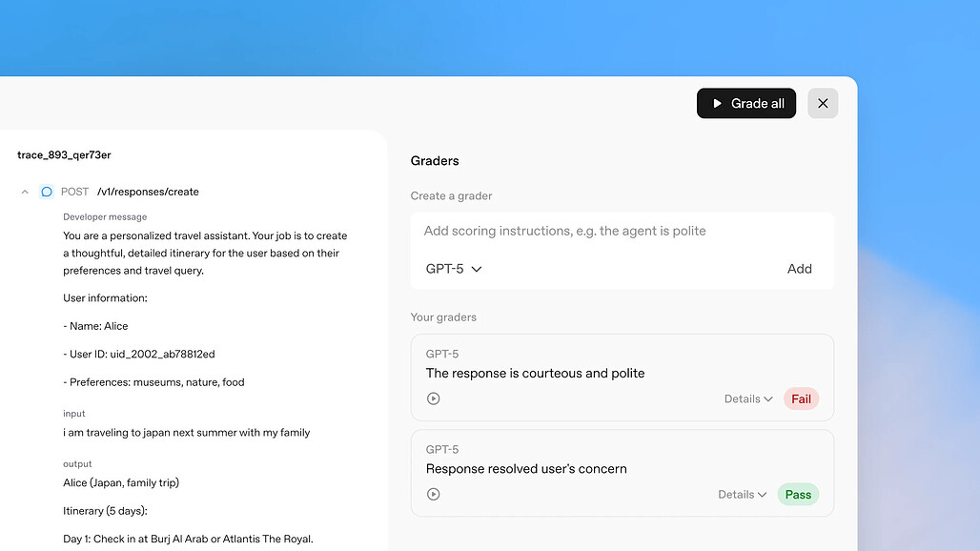Expand Details for the courteous grader
This screenshot has height=551, width=980.
pos(747,398)
